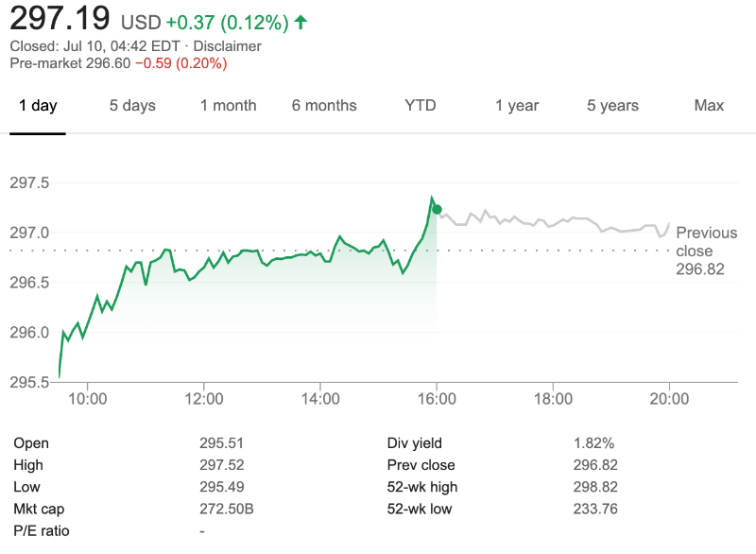
Task: Click the 12:00 time axis label
Action: [204, 400]
